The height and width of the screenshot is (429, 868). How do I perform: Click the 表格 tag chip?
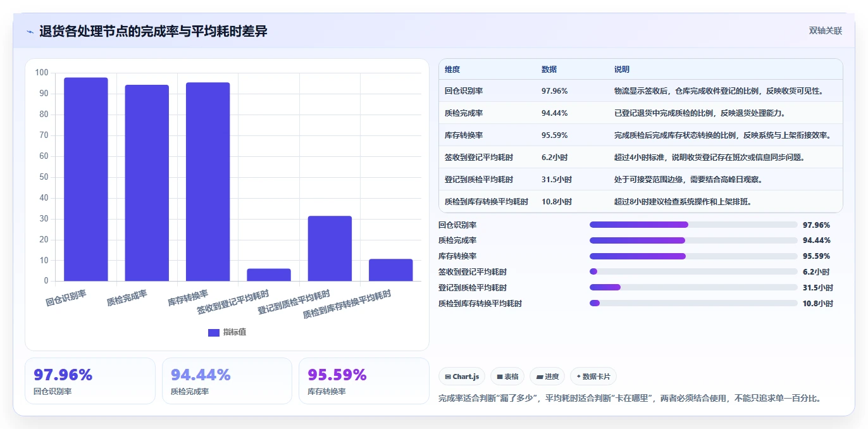click(507, 376)
